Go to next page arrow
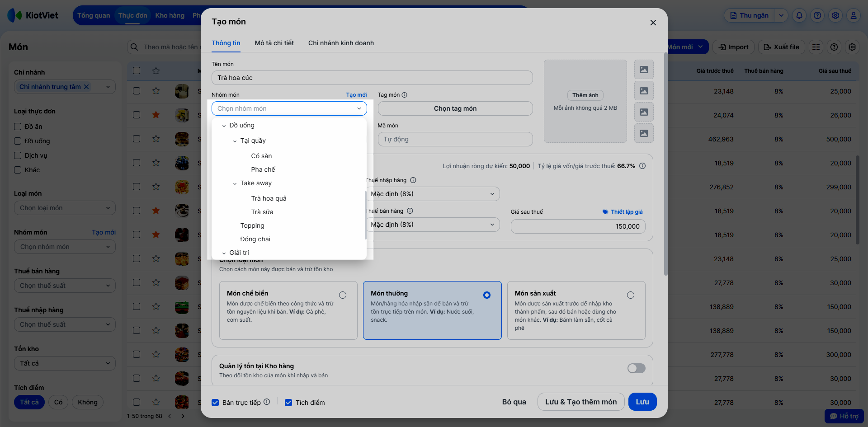 (x=183, y=416)
